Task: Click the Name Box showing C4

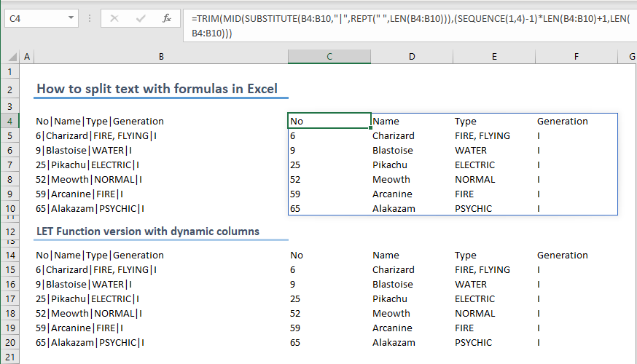Action: click(36, 18)
